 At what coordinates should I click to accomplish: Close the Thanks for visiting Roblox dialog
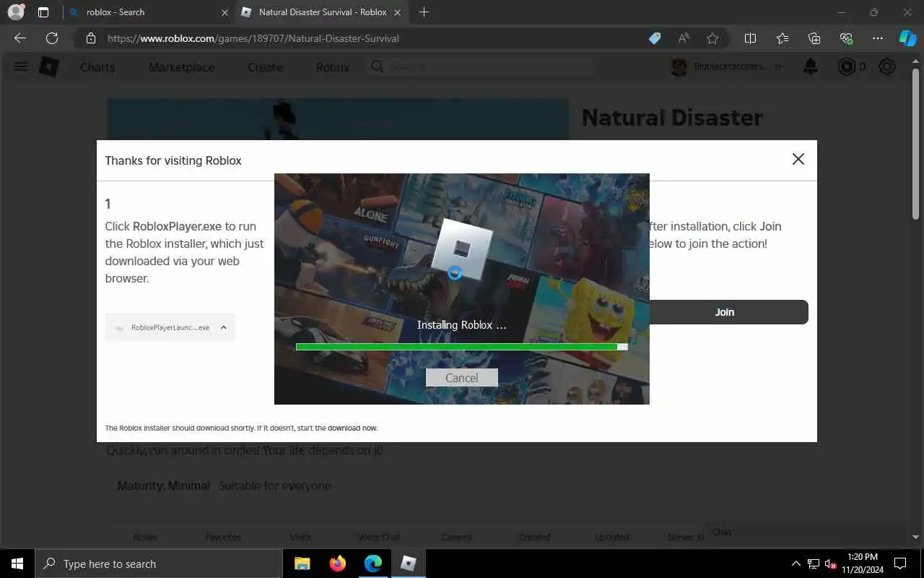798,159
